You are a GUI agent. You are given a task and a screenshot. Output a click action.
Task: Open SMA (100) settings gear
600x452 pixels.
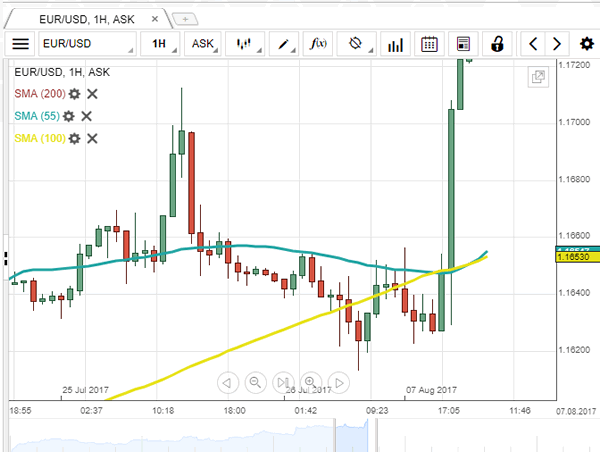pyautogui.click(x=74, y=138)
